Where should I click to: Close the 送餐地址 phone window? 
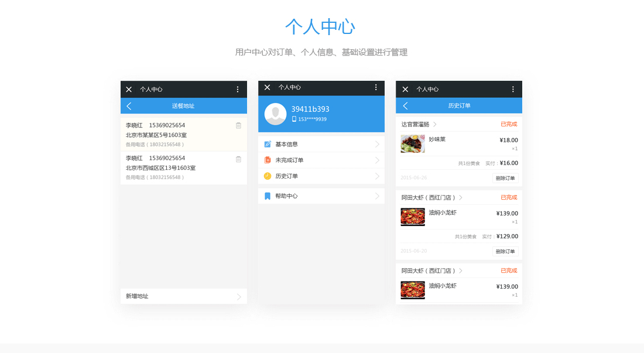click(x=129, y=90)
